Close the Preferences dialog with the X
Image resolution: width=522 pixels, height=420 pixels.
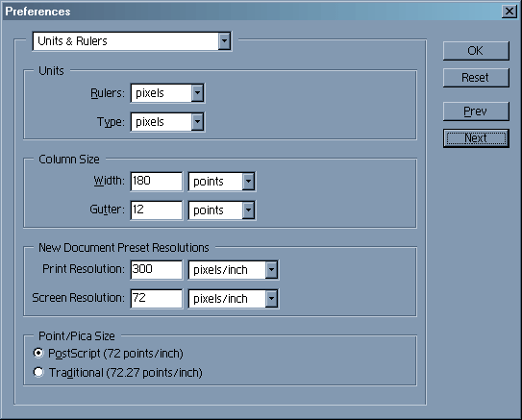pyautogui.click(x=509, y=12)
